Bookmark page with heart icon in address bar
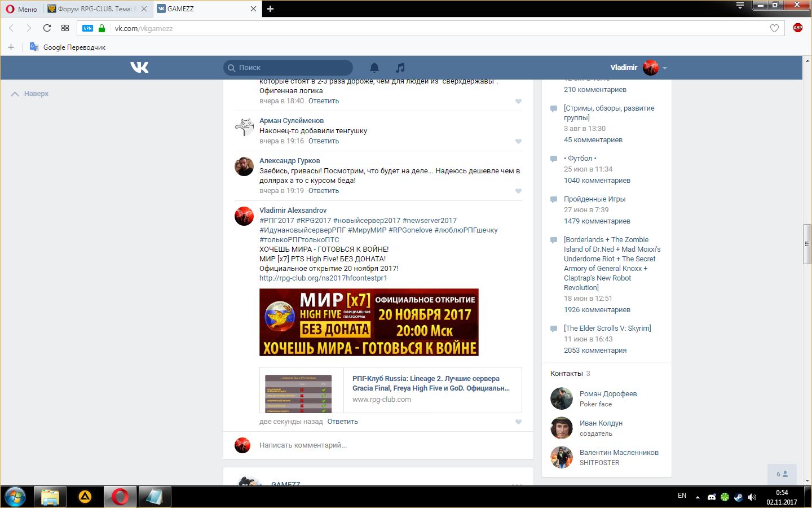 774,28
